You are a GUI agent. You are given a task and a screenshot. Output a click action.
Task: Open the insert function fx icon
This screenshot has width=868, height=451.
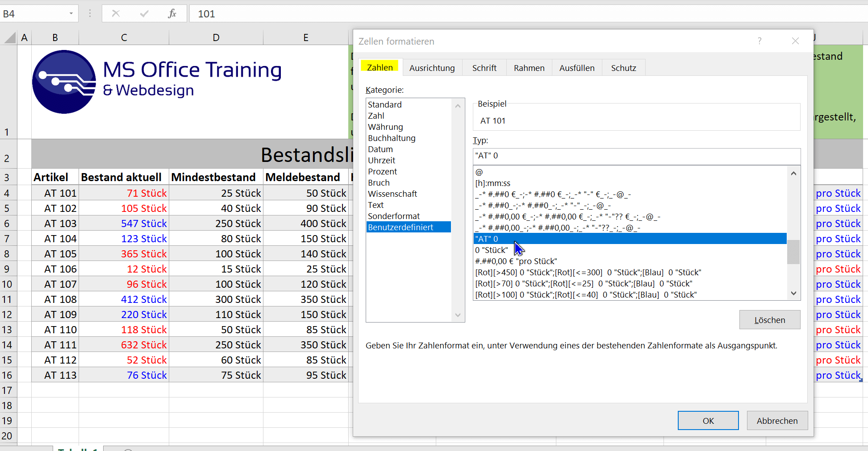pyautogui.click(x=172, y=13)
